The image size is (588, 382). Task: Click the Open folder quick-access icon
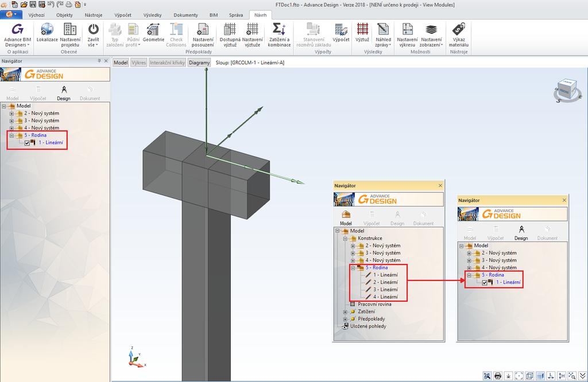click(24, 5)
